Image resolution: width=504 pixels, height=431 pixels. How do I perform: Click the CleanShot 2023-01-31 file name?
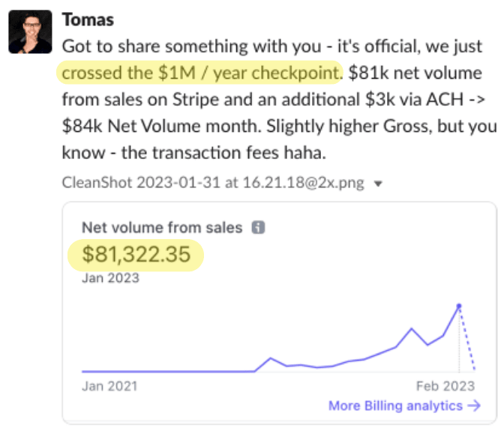coord(213,183)
